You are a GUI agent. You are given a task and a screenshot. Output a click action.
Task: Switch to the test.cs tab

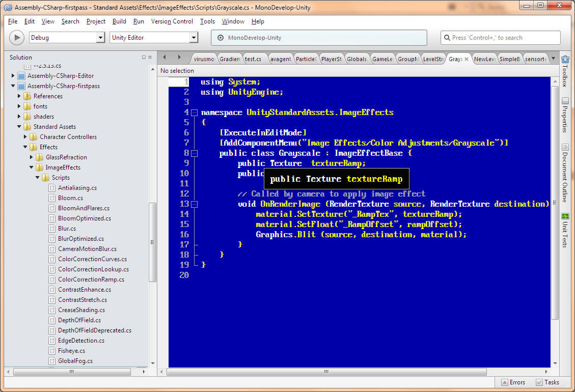254,59
